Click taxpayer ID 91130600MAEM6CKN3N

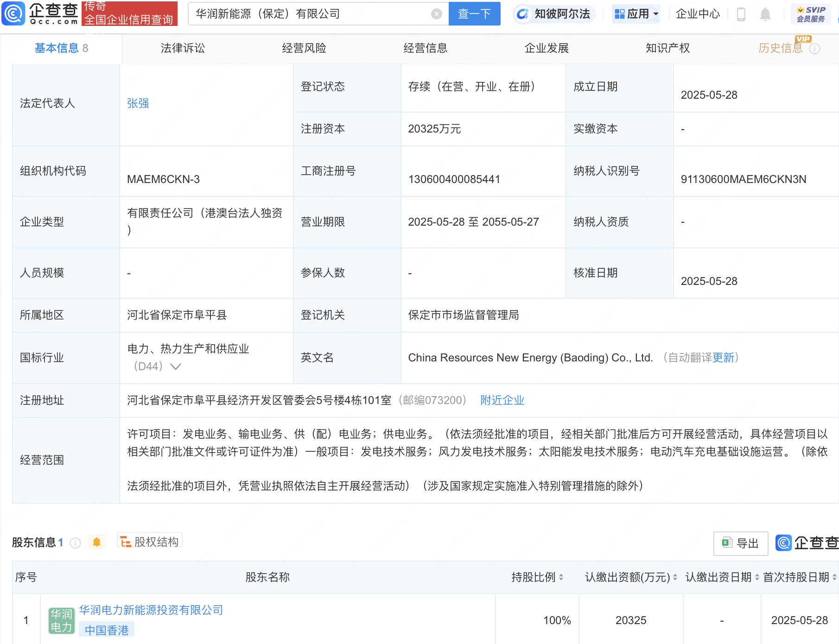pyautogui.click(x=744, y=179)
